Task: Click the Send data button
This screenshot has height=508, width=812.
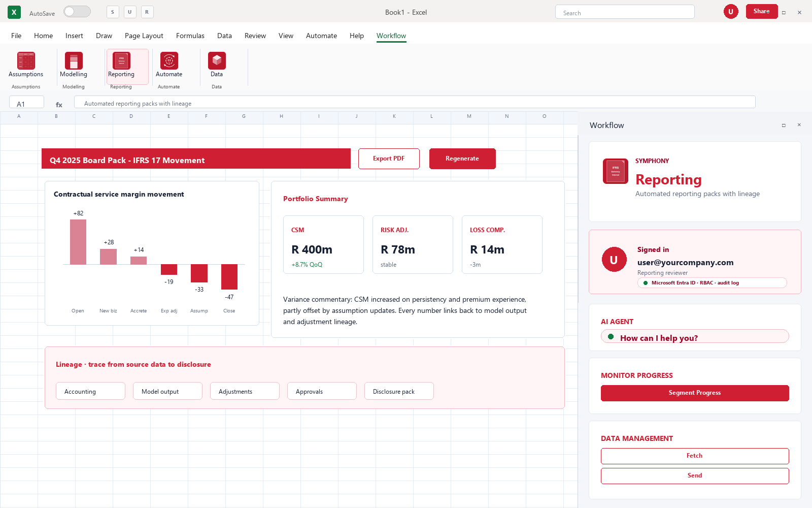Action: pos(695,476)
